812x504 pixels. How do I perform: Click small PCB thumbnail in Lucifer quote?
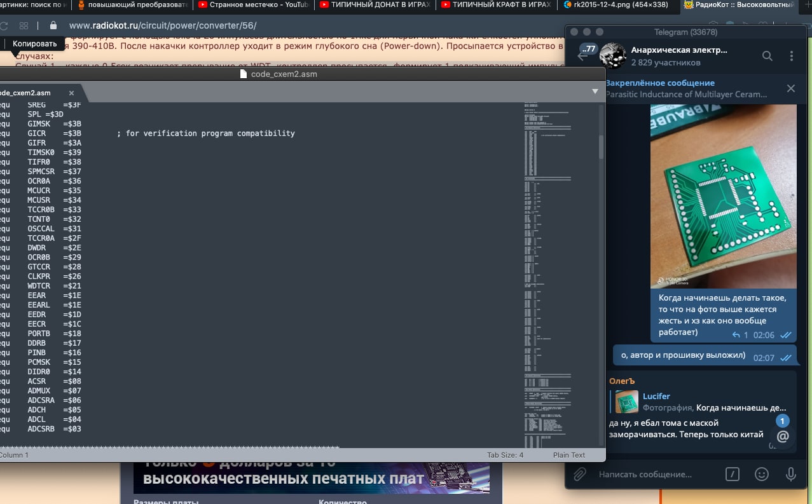[x=626, y=402]
